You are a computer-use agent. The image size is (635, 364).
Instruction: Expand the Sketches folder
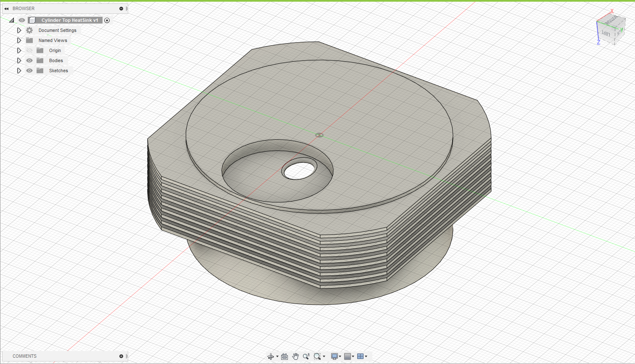coord(19,71)
